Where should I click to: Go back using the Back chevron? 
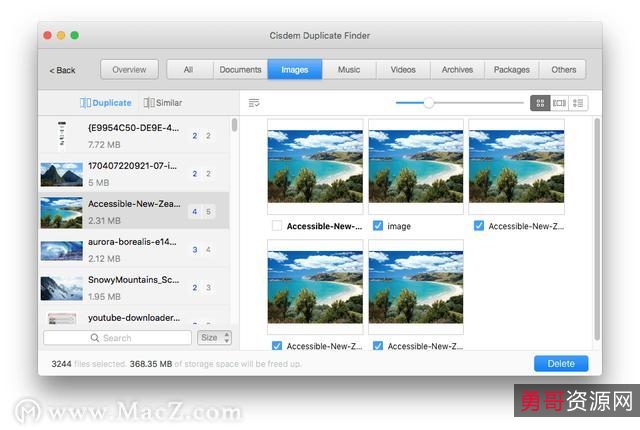point(51,71)
